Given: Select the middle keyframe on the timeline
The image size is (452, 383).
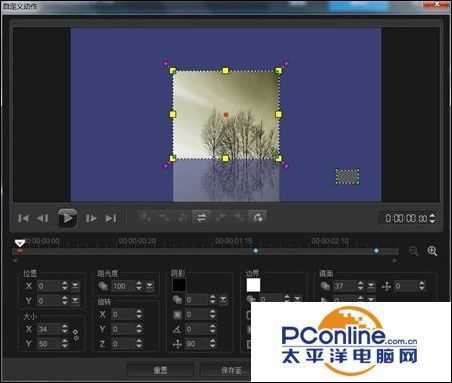Looking at the screenshot, I should pyautogui.click(x=256, y=251).
